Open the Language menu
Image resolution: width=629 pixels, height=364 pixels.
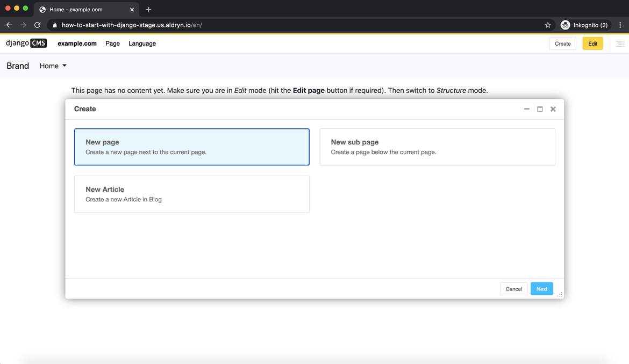coord(142,43)
